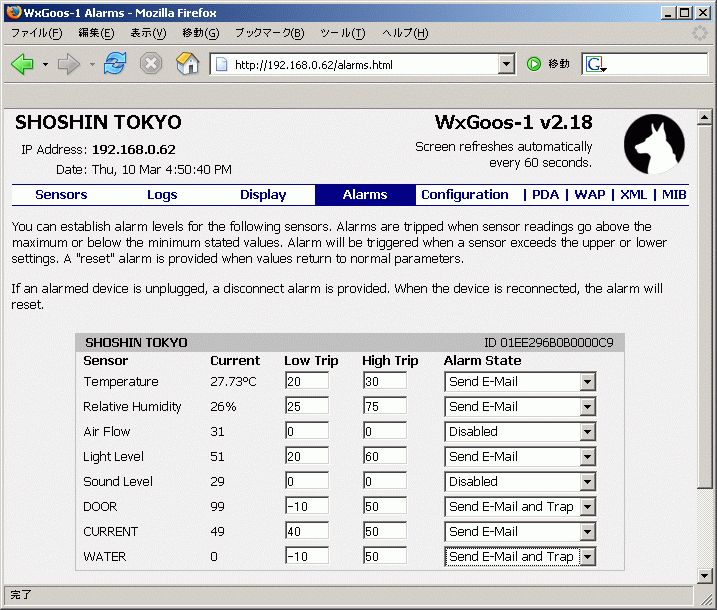
Task: Follow the WAP link
Action: click(x=590, y=195)
